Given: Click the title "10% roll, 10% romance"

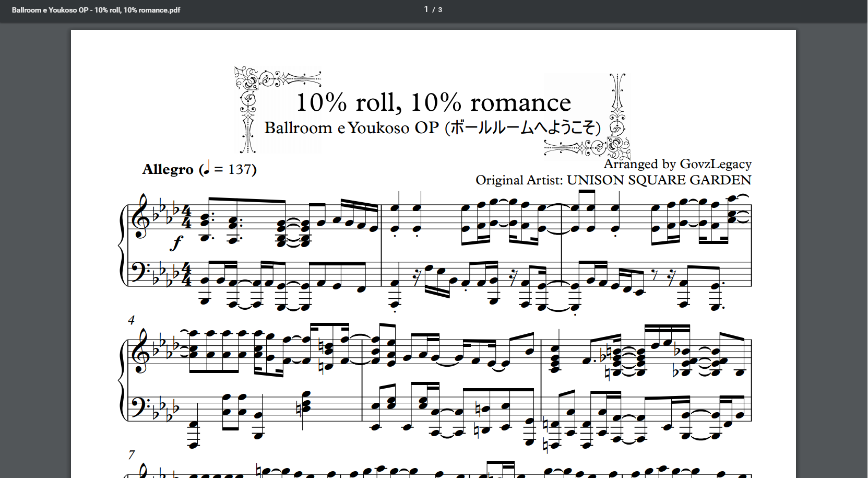Looking at the screenshot, I should tap(433, 102).
